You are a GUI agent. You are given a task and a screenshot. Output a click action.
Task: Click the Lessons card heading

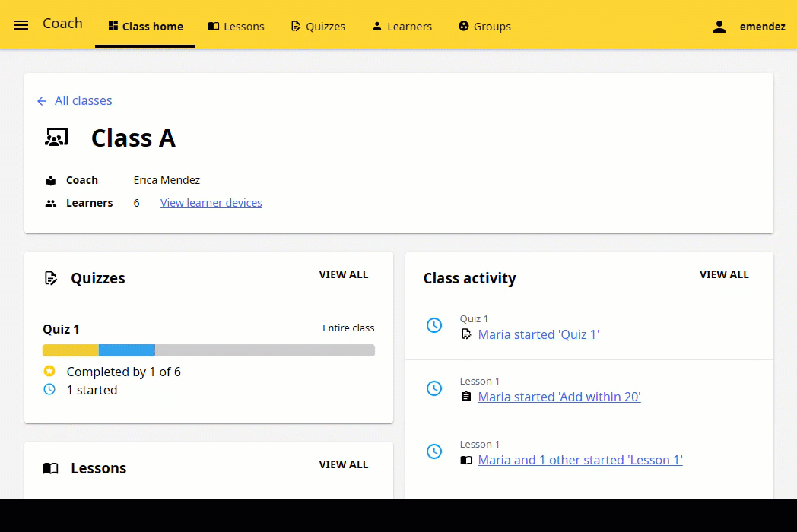tap(99, 468)
